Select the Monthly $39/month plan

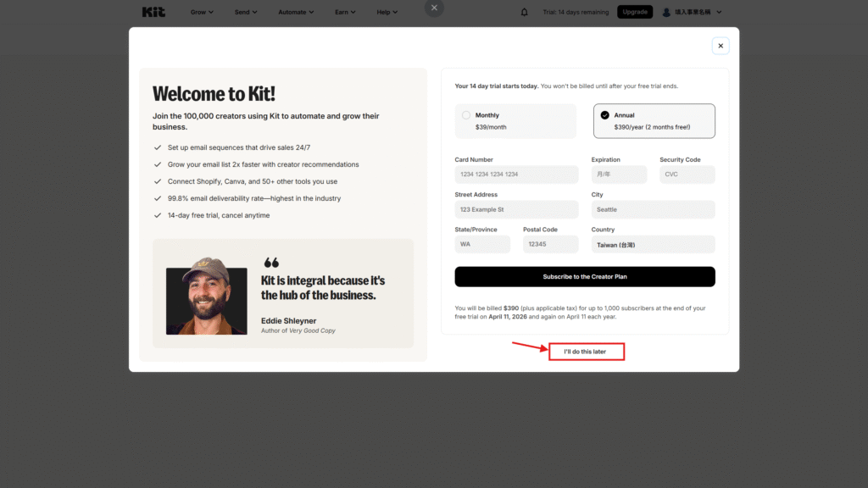click(515, 120)
